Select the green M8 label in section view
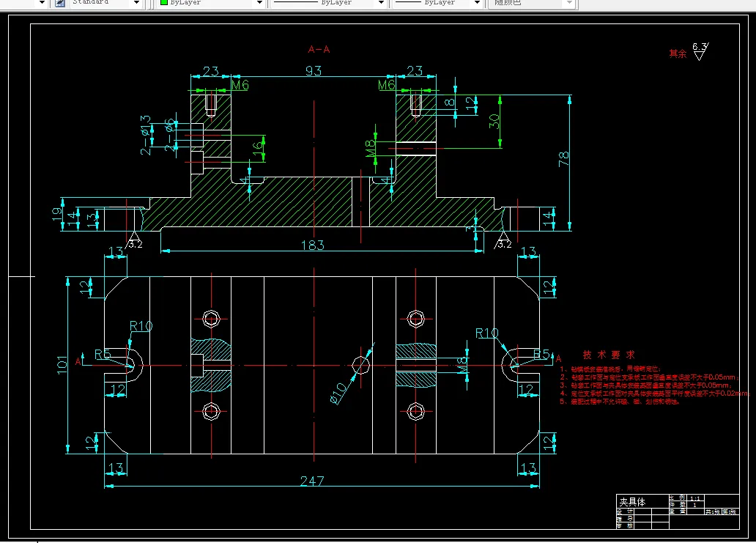The width and height of the screenshot is (756, 543). pos(370,148)
